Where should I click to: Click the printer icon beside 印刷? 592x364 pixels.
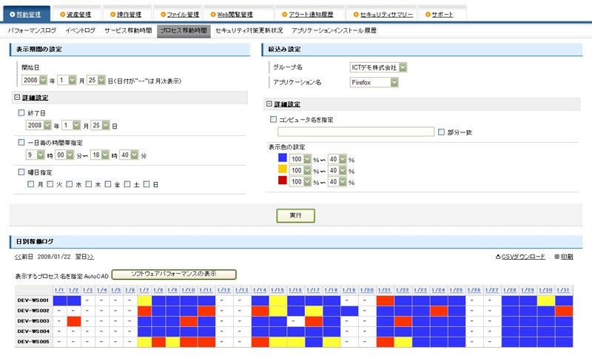click(557, 257)
